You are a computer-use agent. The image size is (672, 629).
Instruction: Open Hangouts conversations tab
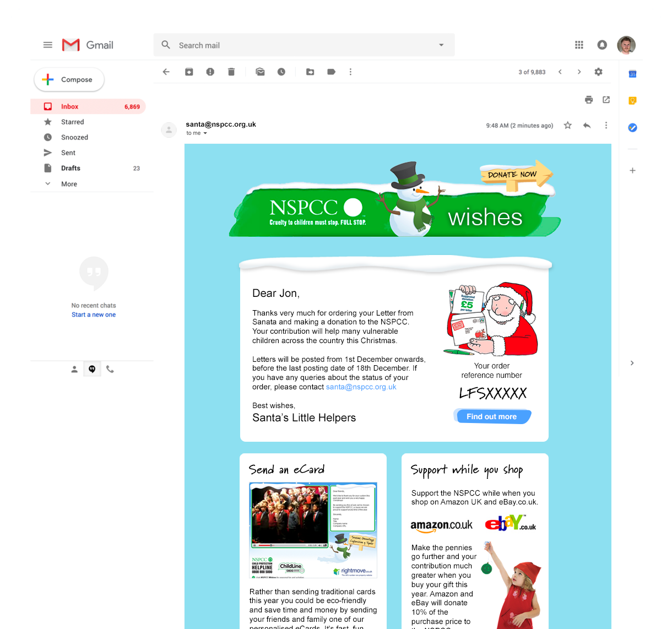click(x=92, y=369)
